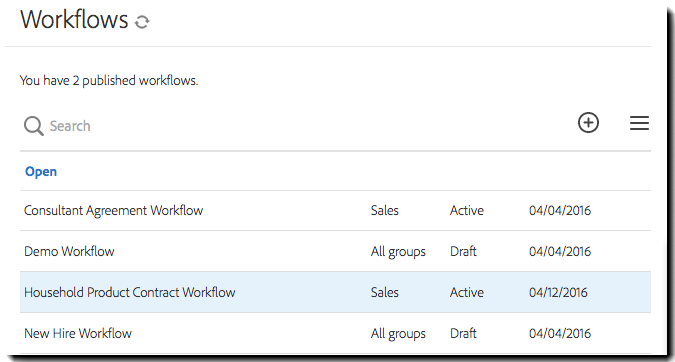Click the Open link
675x362 pixels.
(41, 171)
